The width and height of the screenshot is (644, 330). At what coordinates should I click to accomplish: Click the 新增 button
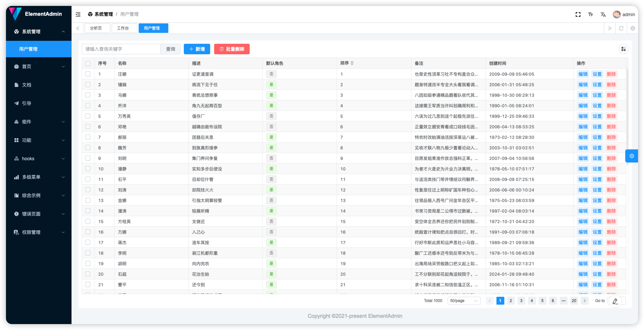pos(197,49)
